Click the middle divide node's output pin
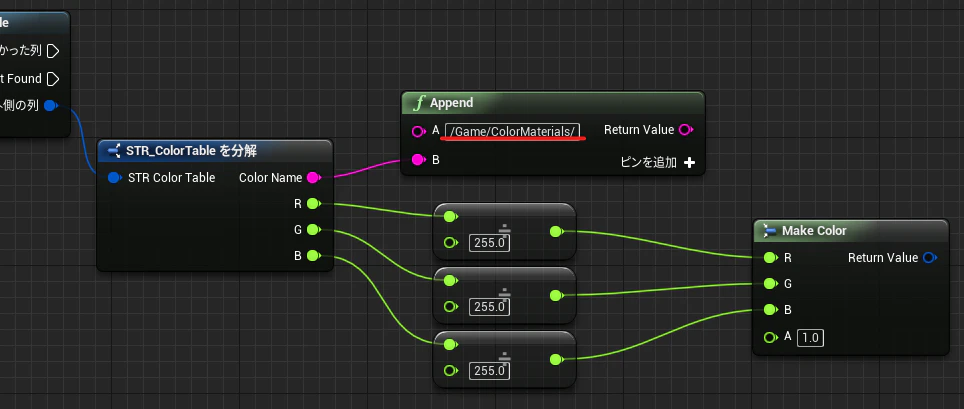 tap(556, 295)
